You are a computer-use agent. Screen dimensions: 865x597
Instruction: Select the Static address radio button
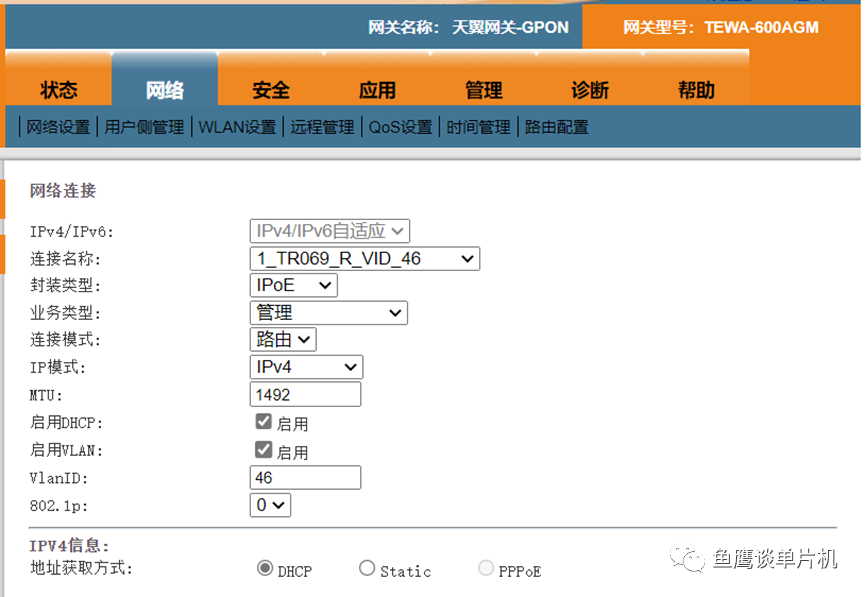coord(367,568)
